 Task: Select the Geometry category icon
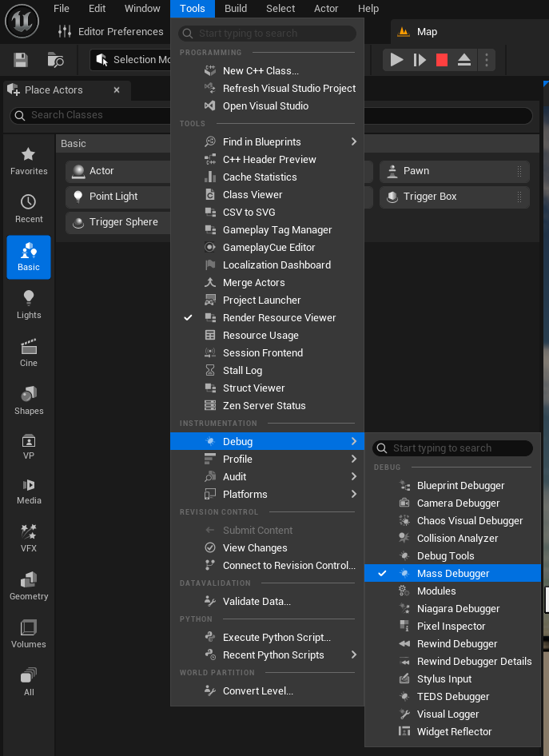pos(29,586)
